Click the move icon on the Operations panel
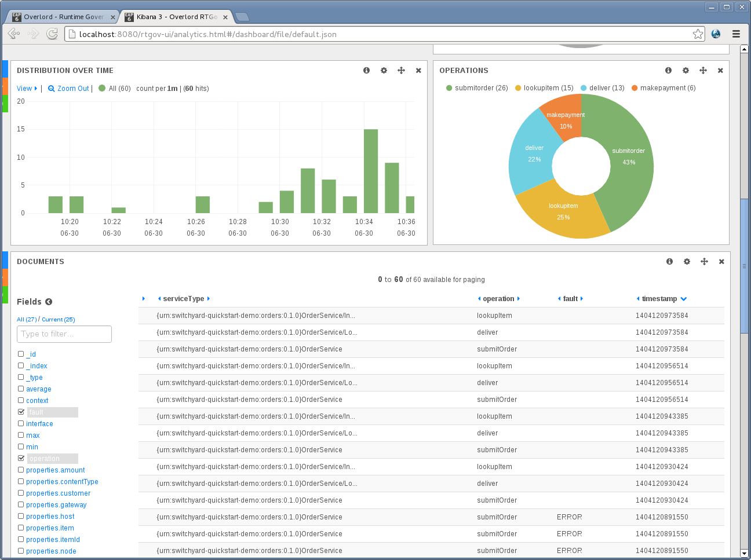 703,70
